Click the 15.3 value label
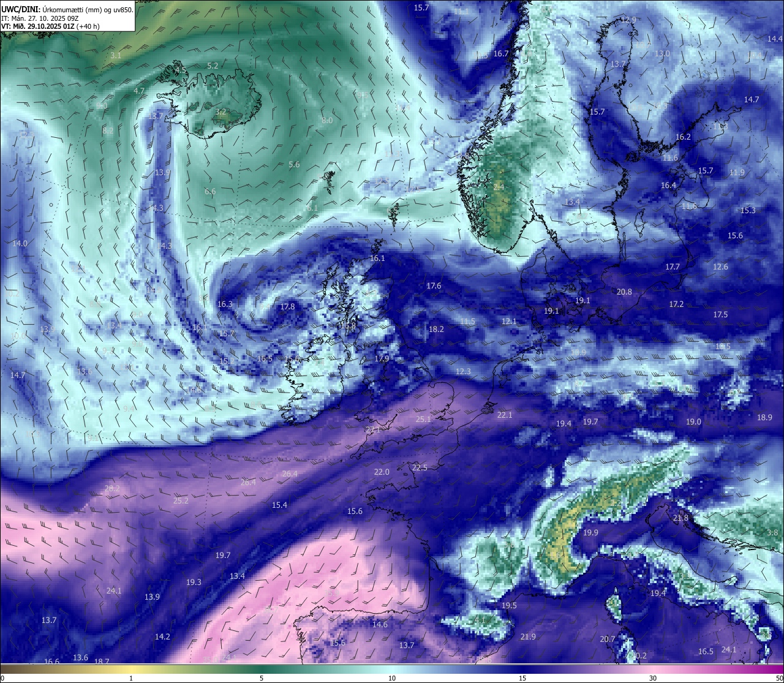784x683 pixels. coord(748,211)
